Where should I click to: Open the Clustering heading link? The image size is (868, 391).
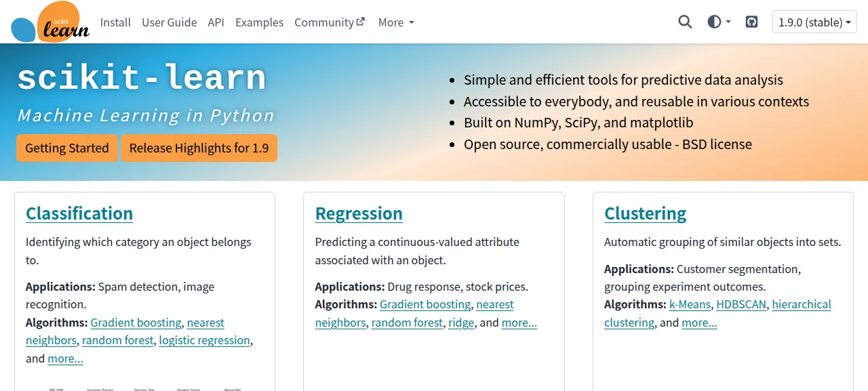645,213
